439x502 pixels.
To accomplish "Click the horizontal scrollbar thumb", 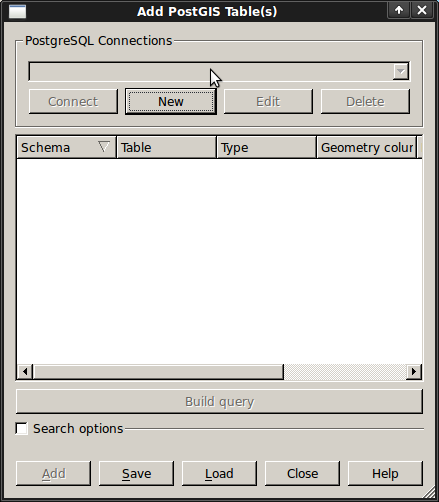I will point(158,371).
